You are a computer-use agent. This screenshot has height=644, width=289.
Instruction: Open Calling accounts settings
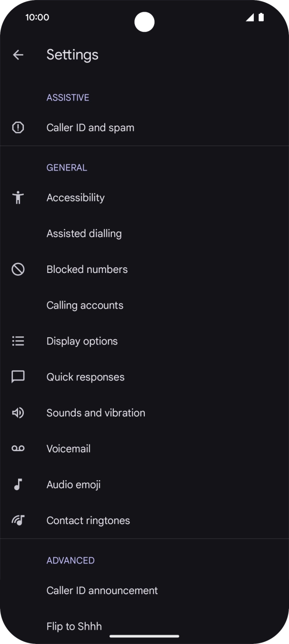point(85,305)
